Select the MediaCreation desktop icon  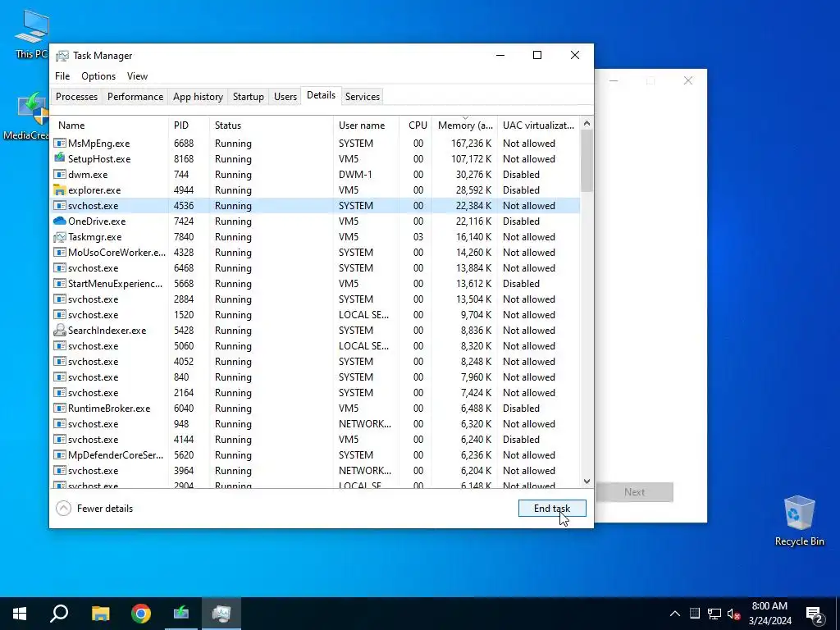pyautogui.click(x=27, y=116)
